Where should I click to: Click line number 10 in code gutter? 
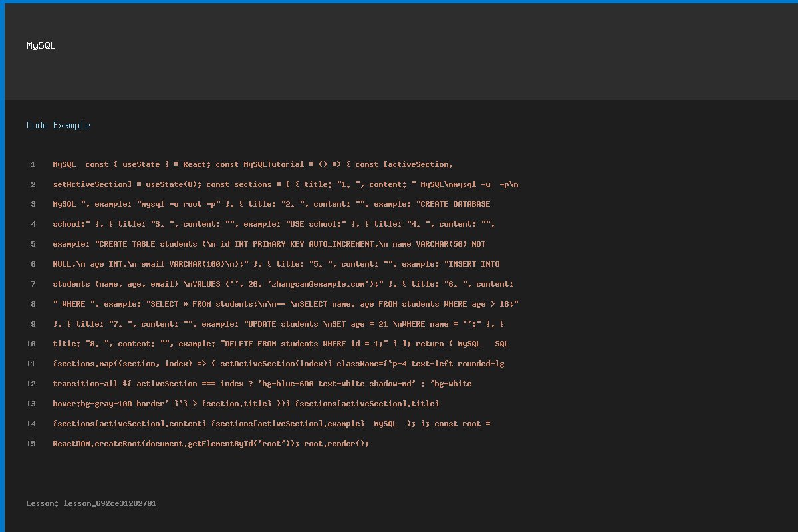coord(31,344)
